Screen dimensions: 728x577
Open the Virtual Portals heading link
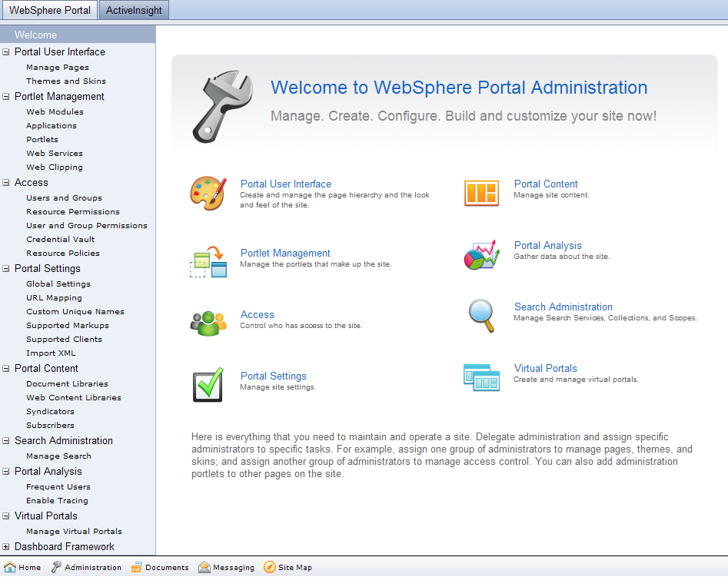546,368
